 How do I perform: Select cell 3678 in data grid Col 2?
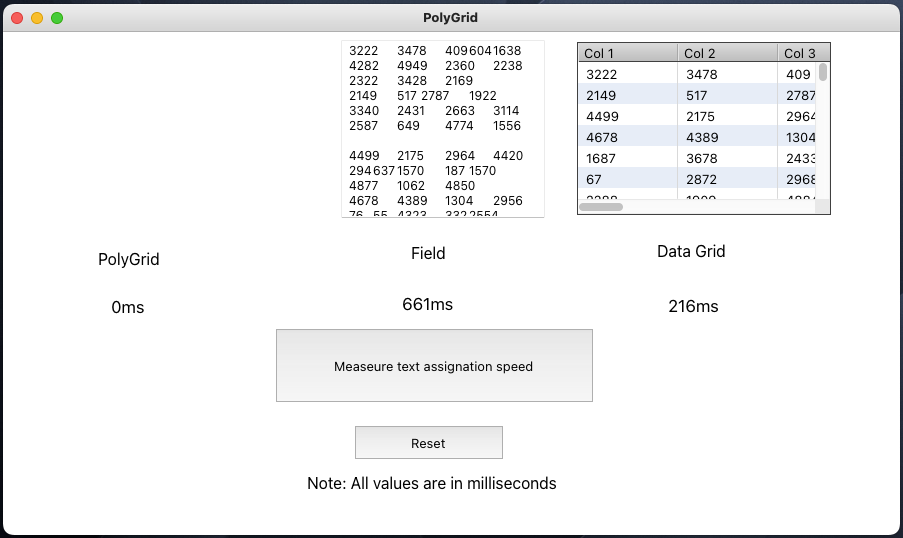tap(701, 158)
